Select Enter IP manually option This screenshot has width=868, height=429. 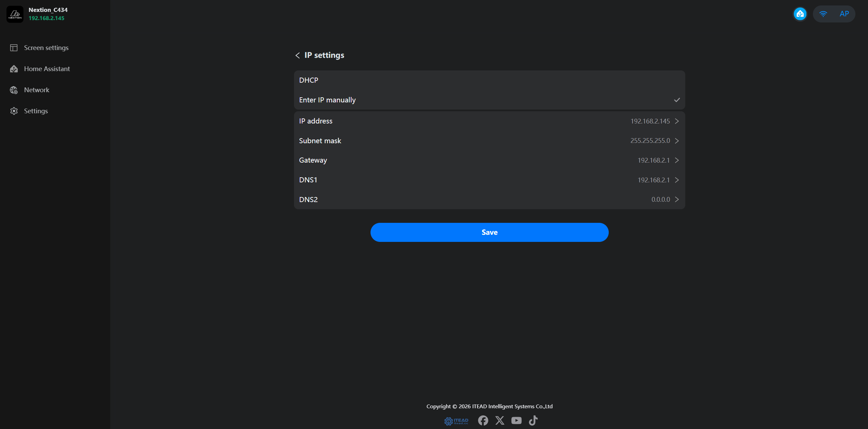489,100
